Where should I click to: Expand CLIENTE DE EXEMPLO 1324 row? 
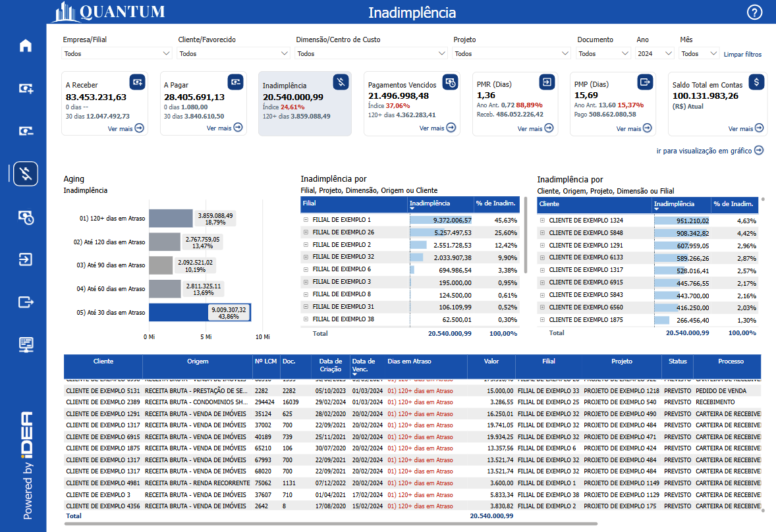tap(542, 221)
